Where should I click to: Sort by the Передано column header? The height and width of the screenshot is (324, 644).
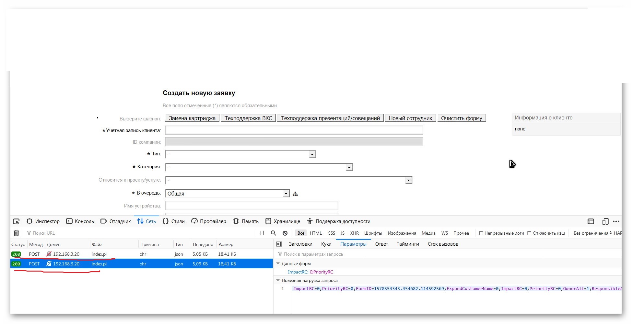(x=203, y=244)
